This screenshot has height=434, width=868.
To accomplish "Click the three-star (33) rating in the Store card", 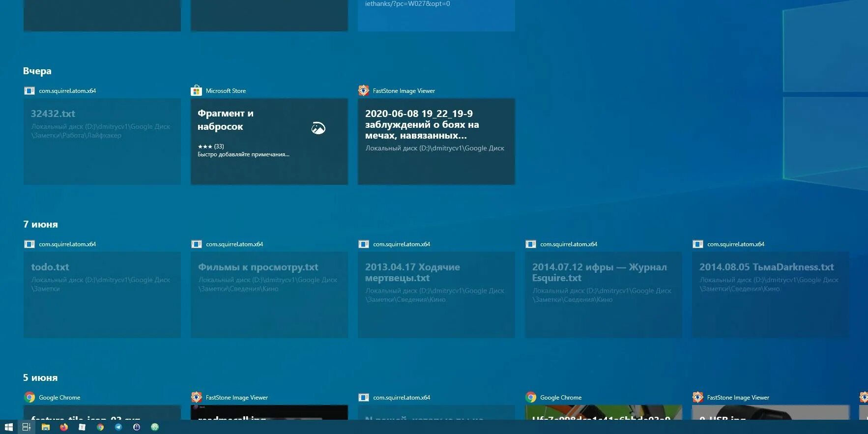I will [x=211, y=146].
